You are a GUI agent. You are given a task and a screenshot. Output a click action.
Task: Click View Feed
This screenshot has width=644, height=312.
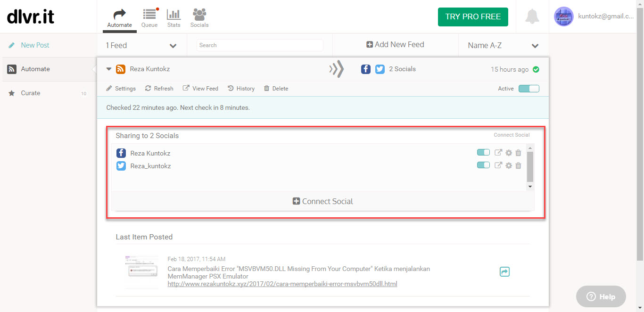coord(200,89)
